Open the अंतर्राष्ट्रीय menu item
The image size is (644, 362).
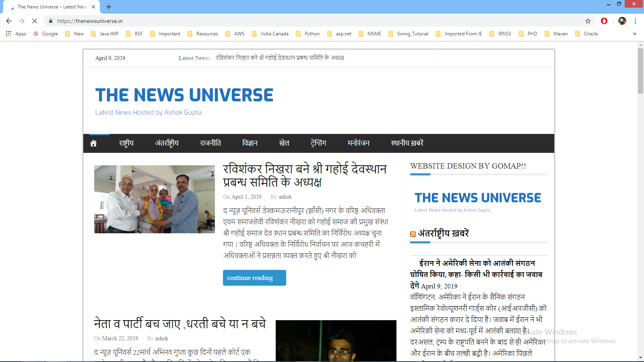tap(167, 143)
